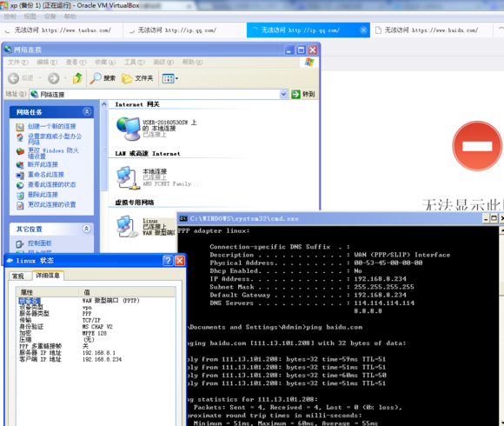The width and height of the screenshot is (504, 426).
Task: Switch to the www.baidu.com browser tab
Action: (x=431, y=30)
